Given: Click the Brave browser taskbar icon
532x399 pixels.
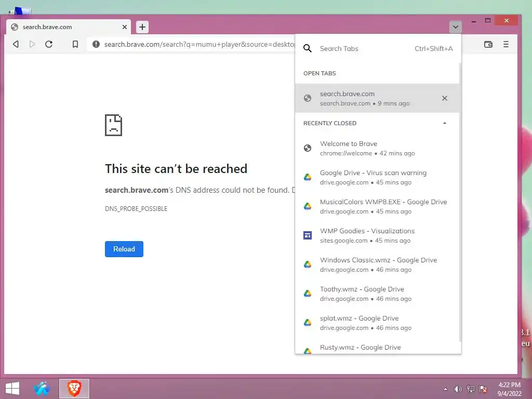Looking at the screenshot, I should (x=74, y=389).
